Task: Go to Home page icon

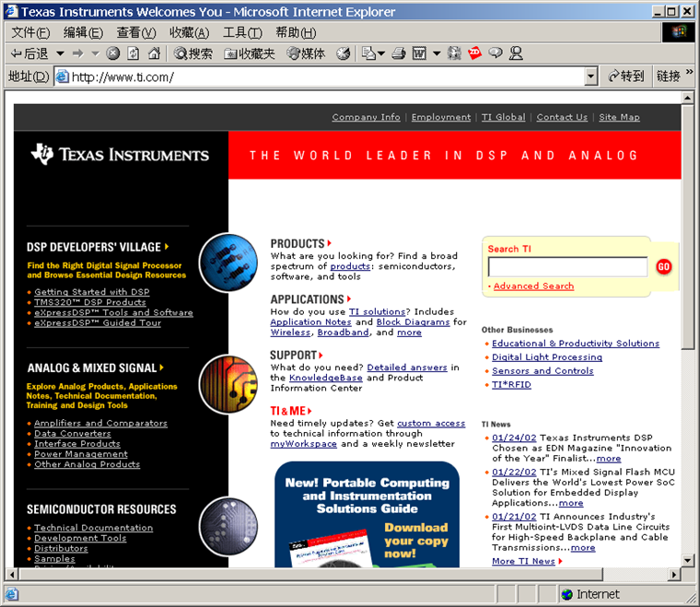Action: point(154,53)
